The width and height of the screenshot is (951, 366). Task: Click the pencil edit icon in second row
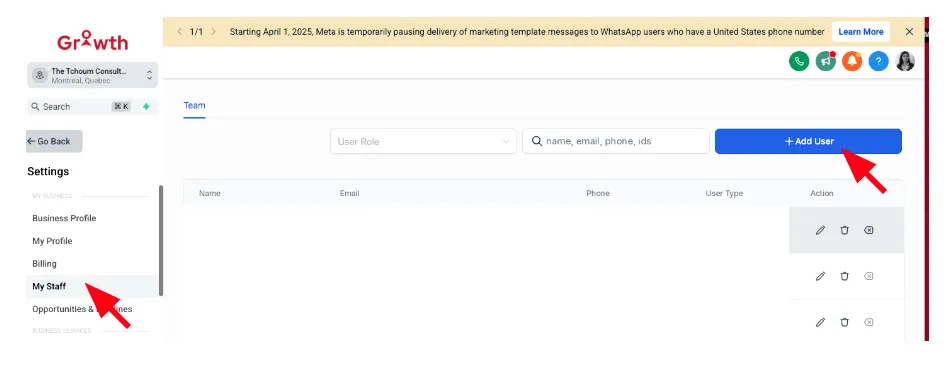[x=821, y=276]
